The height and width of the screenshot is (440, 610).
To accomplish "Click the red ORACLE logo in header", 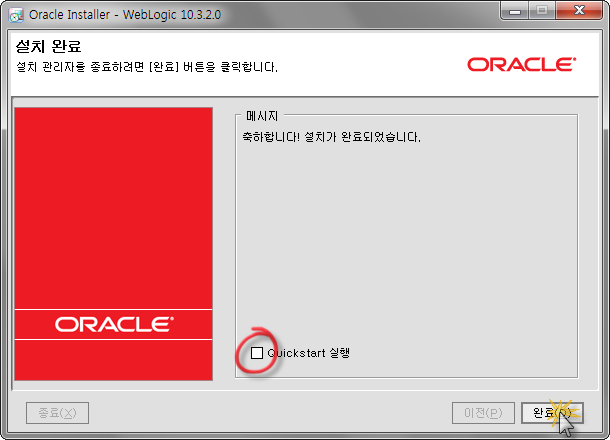I will [x=521, y=65].
